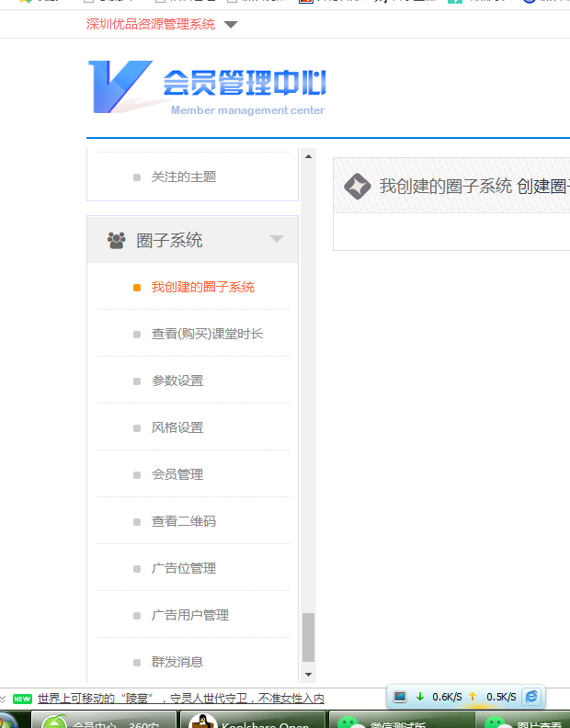Click the 圈子系统 group people icon
The width and height of the screenshot is (570, 728).
coord(116,241)
